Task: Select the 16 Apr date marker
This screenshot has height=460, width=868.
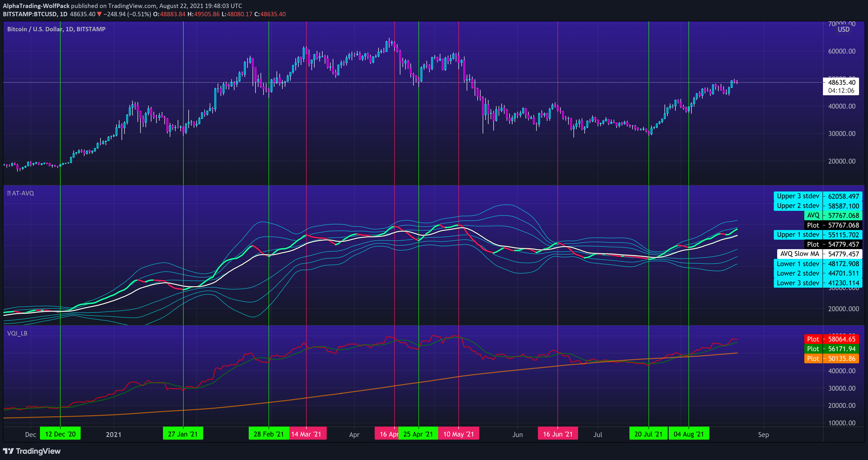Action: coord(387,434)
